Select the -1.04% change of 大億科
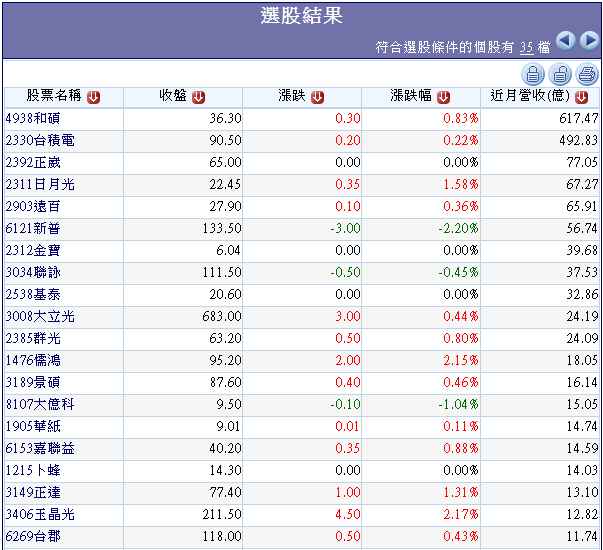Viewport: 603px width, 550px height. tap(458, 404)
